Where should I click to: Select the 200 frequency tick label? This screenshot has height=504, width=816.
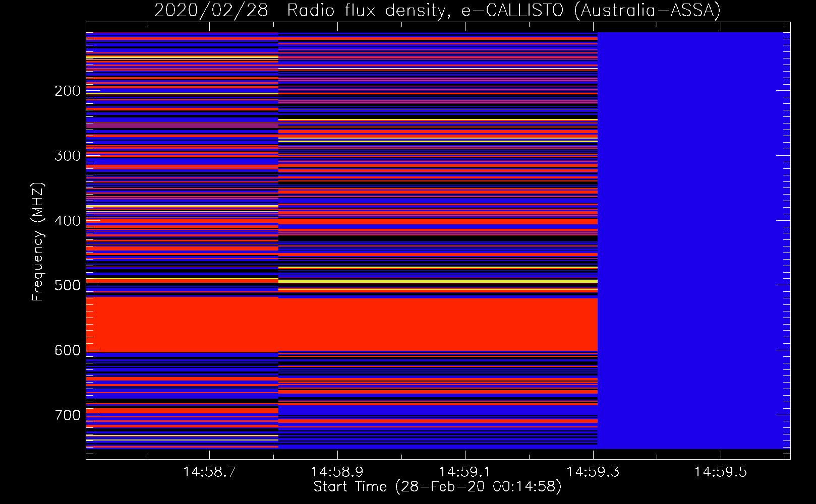[68, 91]
